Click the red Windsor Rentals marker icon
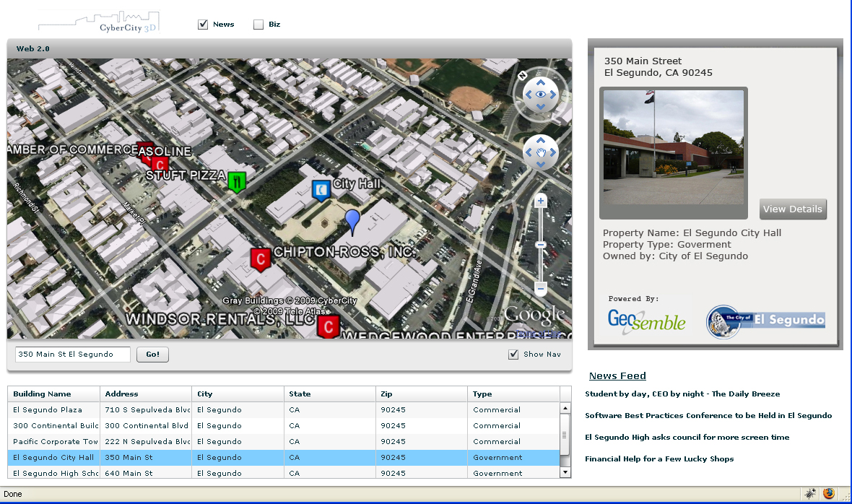 click(x=329, y=326)
